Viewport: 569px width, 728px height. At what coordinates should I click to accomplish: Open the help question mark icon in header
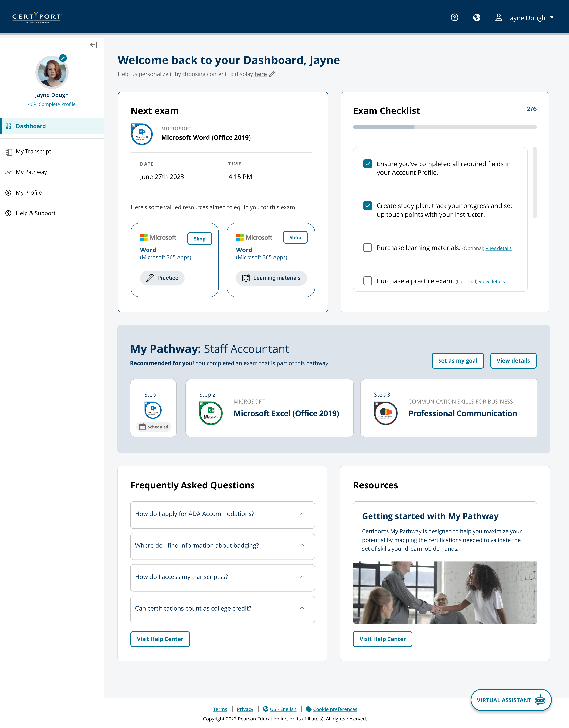point(454,18)
